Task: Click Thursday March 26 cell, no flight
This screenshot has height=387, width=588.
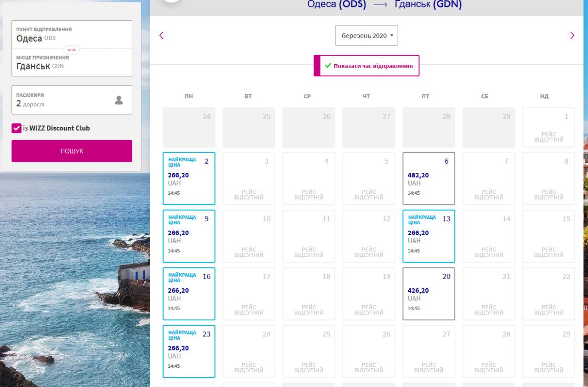Action: (x=369, y=352)
